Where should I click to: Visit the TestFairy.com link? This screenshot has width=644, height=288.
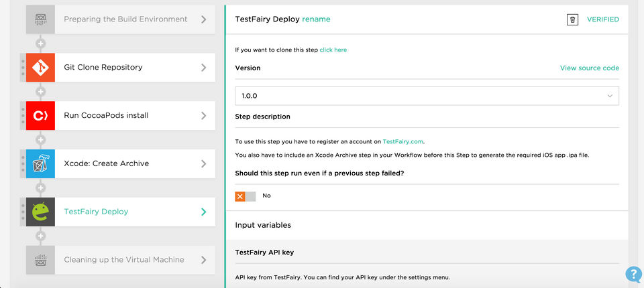click(x=403, y=141)
